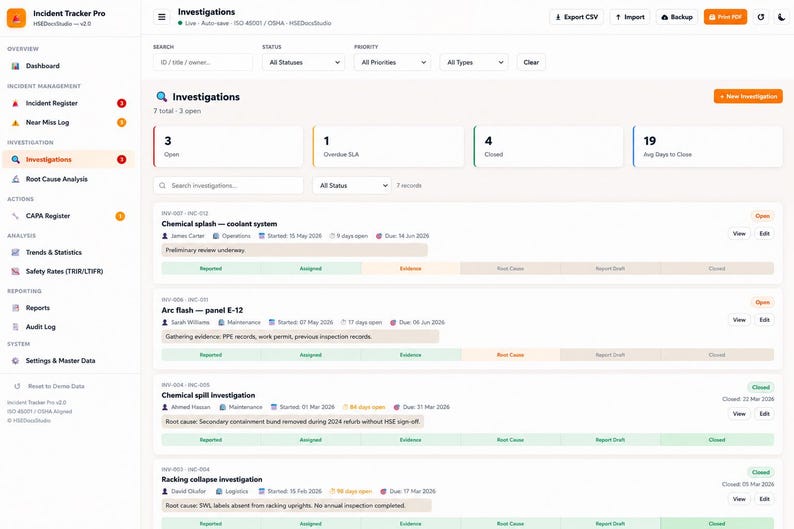Viewport: 794px width, 529px height.
Task: Click the Incident Register red badge count
Action: point(122,103)
